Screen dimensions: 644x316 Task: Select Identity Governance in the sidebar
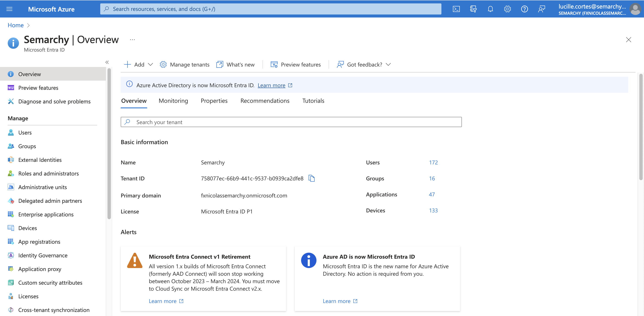click(43, 255)
